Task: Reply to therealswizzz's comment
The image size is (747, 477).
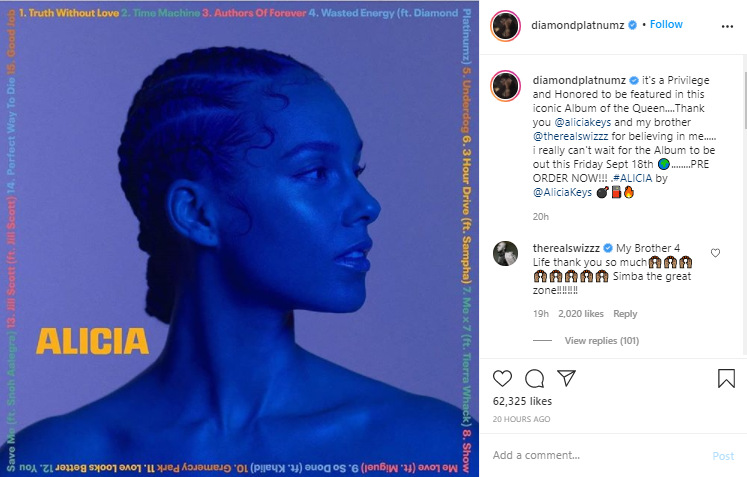Action: click(x=625, y=314)
